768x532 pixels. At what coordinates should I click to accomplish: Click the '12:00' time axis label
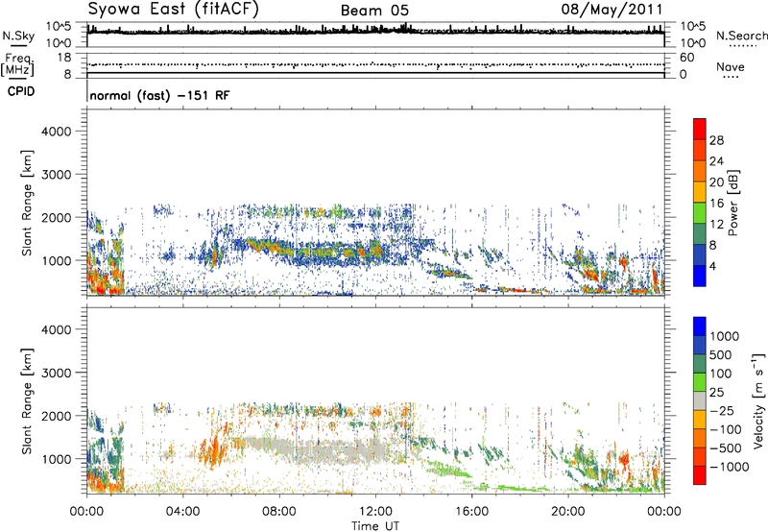[x=375, y=512]
